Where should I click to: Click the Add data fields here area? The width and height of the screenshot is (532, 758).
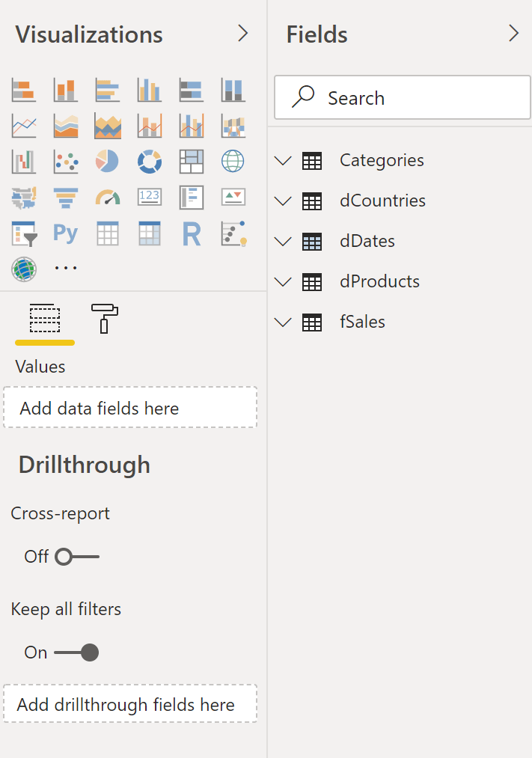click(129, 407)
